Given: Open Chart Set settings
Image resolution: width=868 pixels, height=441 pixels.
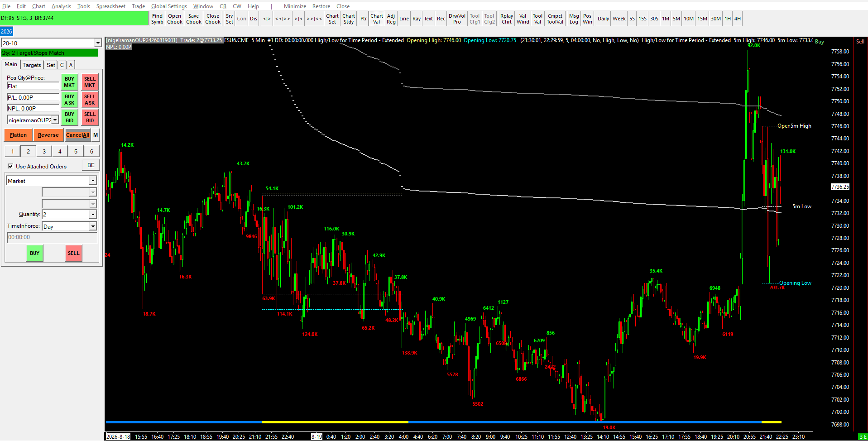Looking at the screenshot, I should click(x=332, y=19).
